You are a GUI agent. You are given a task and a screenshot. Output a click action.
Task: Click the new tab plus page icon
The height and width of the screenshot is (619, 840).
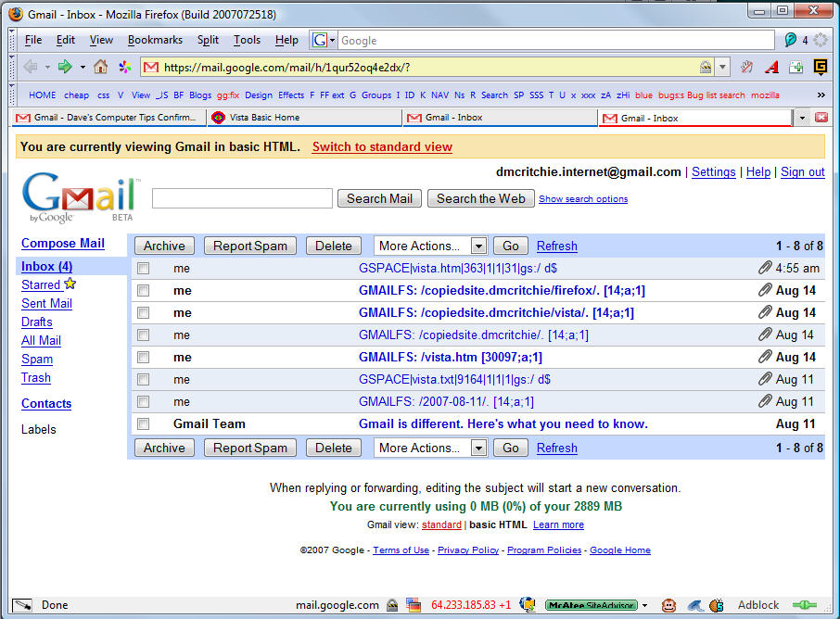[796, 67]
